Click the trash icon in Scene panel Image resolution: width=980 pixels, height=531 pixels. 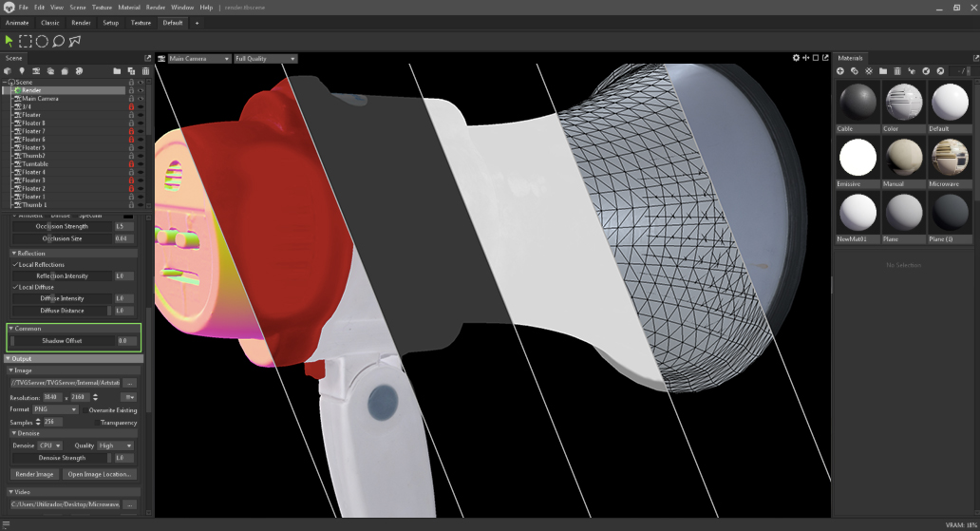click(x=145, y=71)
